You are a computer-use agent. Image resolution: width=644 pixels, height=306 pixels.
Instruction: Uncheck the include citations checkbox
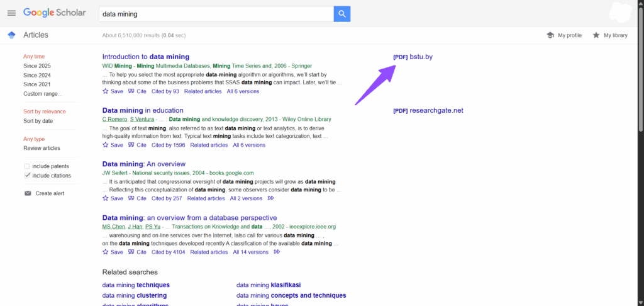[27, 176]
